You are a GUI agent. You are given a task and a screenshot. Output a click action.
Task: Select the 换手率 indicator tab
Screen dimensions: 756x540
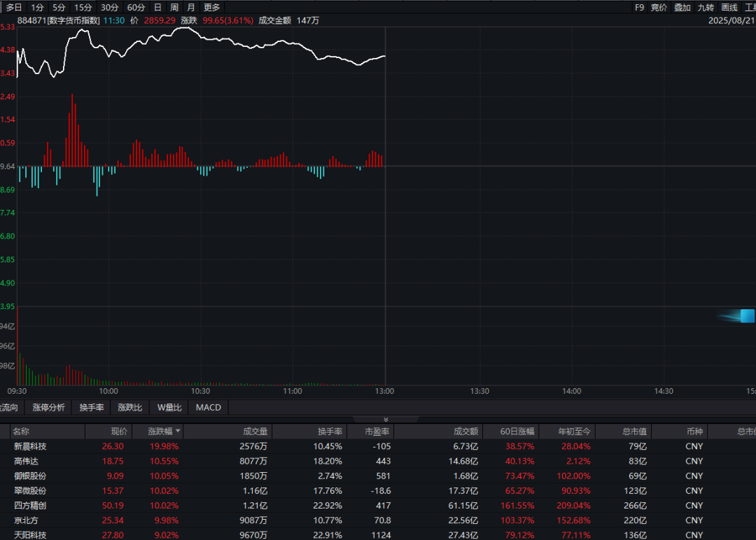91,408
